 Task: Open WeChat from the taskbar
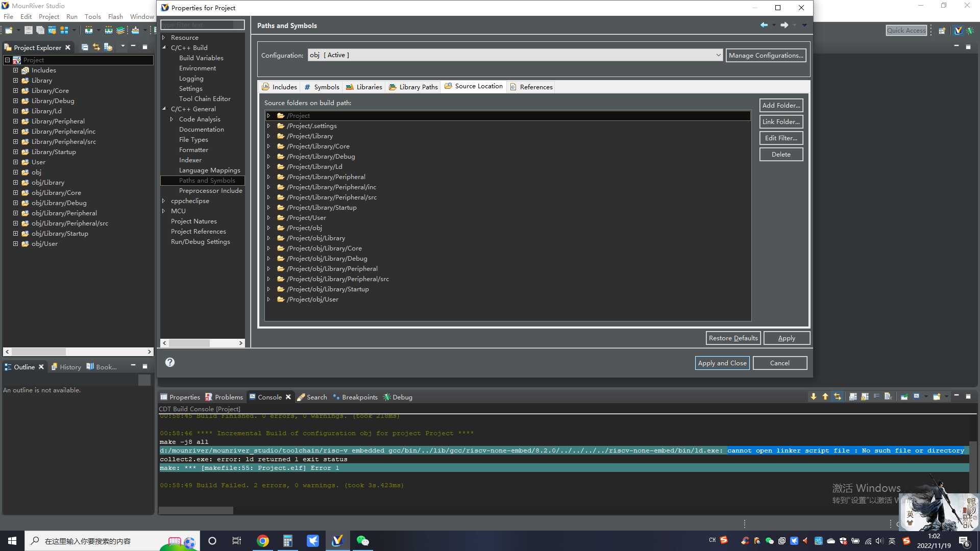362,541
